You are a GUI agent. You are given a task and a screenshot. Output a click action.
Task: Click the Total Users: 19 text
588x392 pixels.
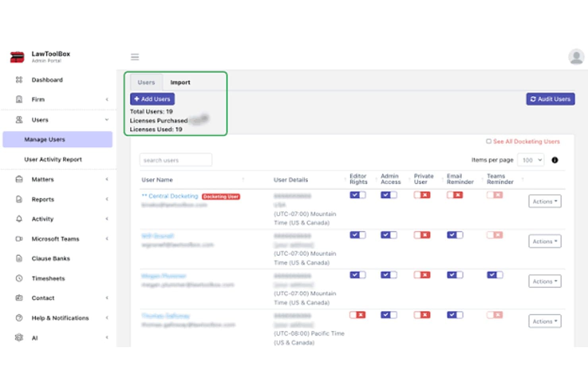pyautogui.click(x=151, y=112)
